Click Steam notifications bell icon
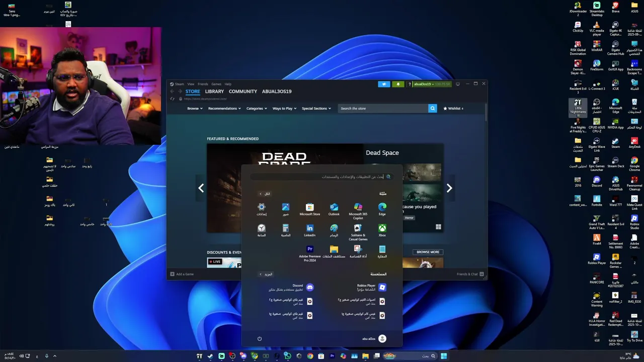Viewport: 644px width, 362px height. [398, 84]
